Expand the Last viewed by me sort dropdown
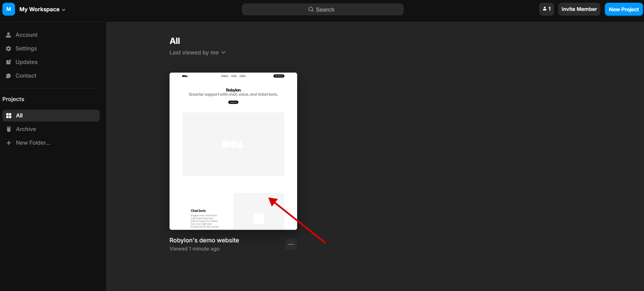 pyautogui.click(x=197, y=52)
